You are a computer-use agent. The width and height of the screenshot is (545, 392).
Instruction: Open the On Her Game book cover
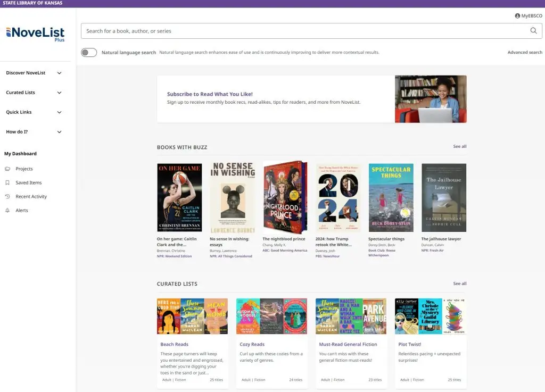click(x=179, y=197)
